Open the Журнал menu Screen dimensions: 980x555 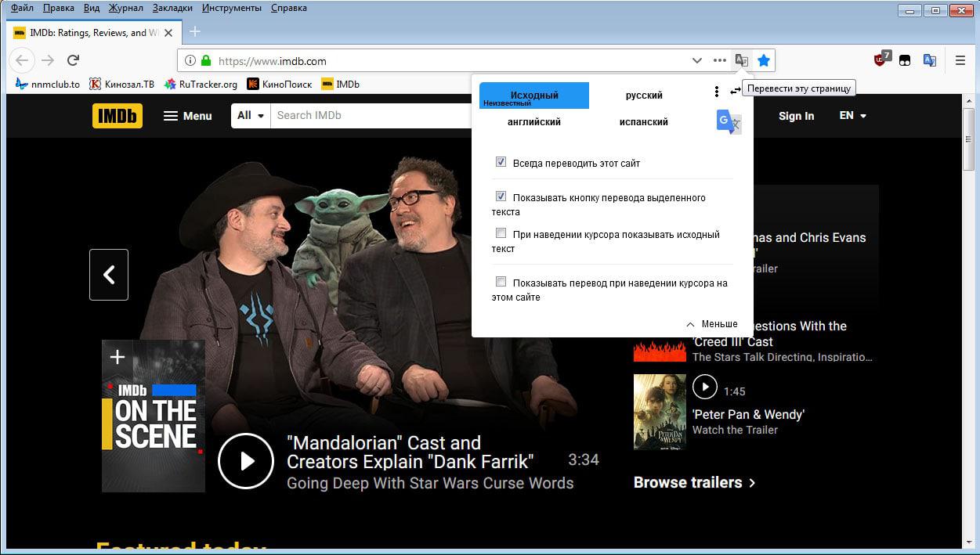125,8
